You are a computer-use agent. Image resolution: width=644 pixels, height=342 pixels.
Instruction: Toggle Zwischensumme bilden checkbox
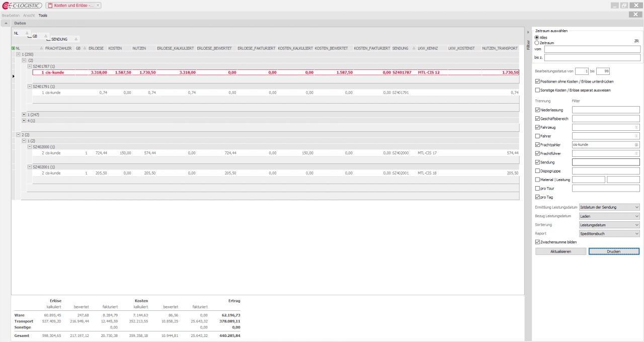click(537, 242)
